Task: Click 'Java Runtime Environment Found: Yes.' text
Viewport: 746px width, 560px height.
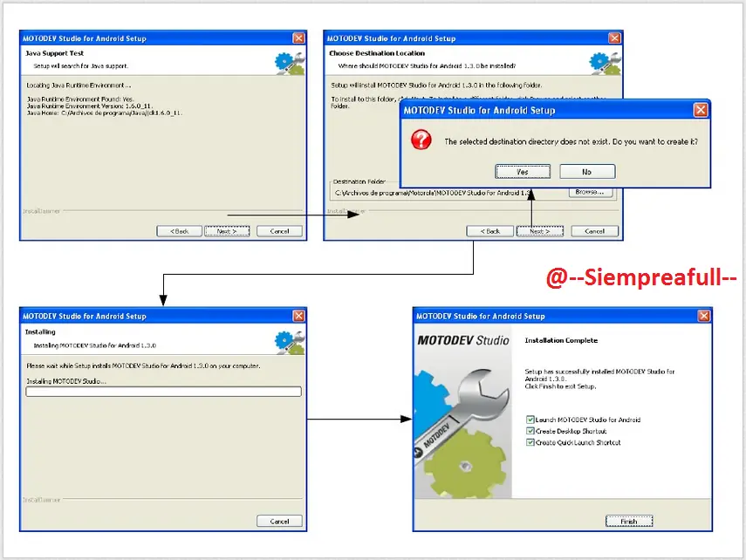Action: click(x=80, y=99)
